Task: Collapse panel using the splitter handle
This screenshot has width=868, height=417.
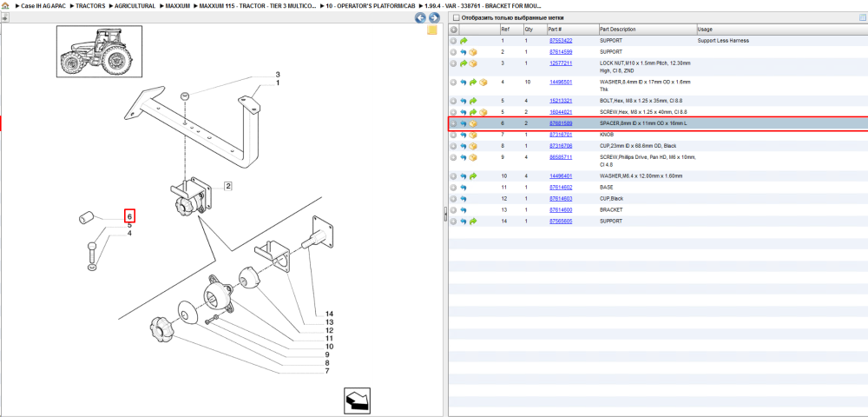Action: pyautogui.click(x=445, y=215)
